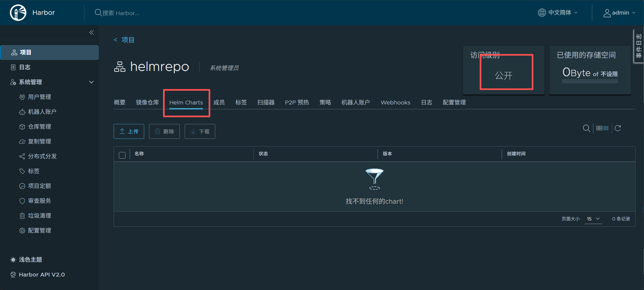Image resolution: width=644 pixels, height=290 pixels.
Task: Click the sidebar 配置管理 gear icon
Action: [22, 231]
